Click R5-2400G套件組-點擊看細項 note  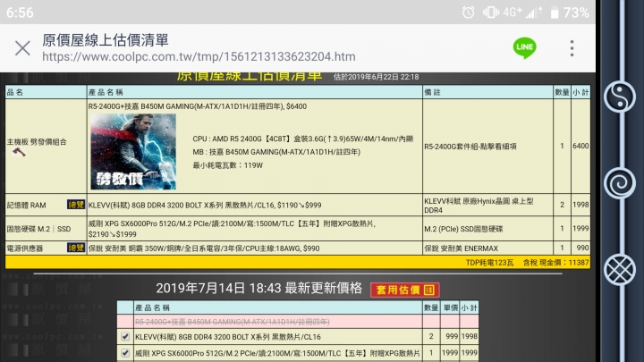click(x=470, y=146)
